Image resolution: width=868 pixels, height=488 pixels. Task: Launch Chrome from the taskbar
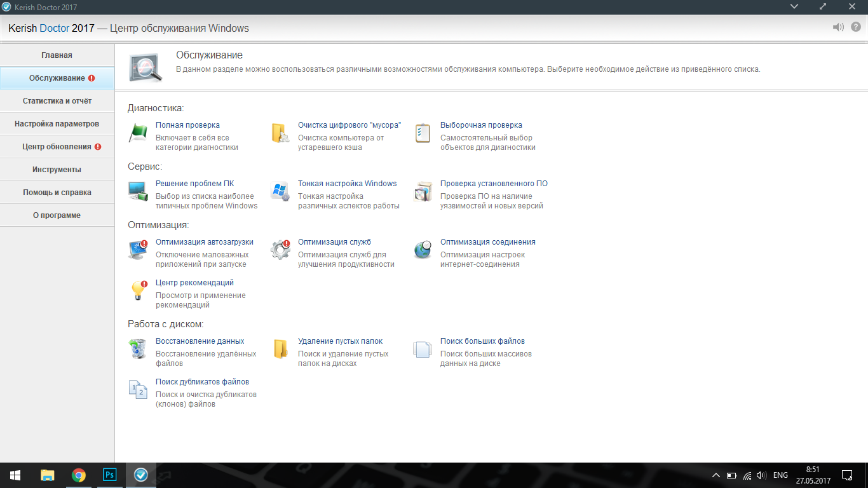(79, 475)
